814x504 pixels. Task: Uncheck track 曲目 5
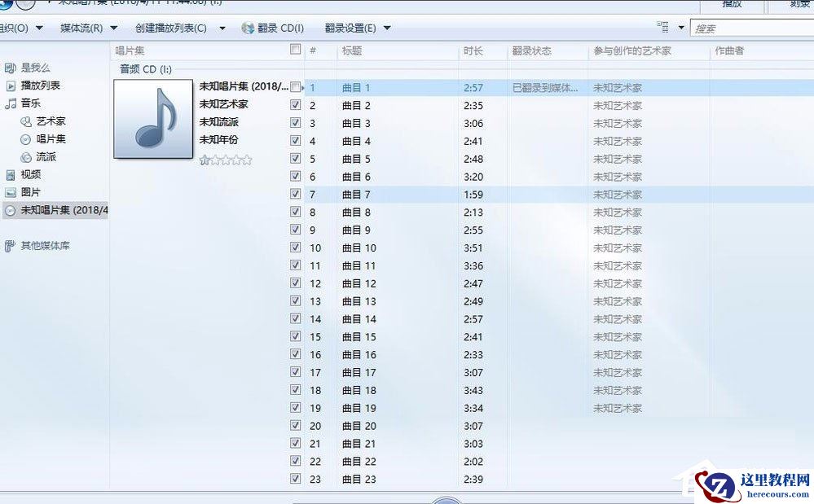[x=297, y=158]
